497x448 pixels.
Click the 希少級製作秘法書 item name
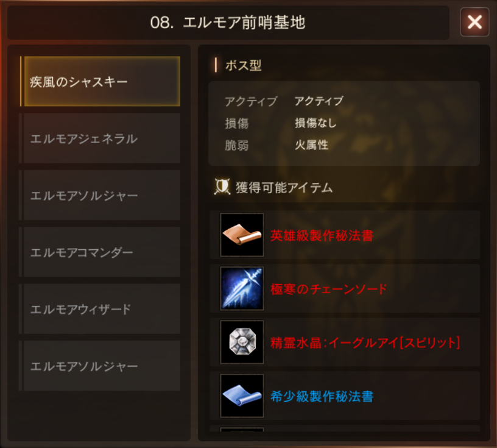tap(322, 396)
